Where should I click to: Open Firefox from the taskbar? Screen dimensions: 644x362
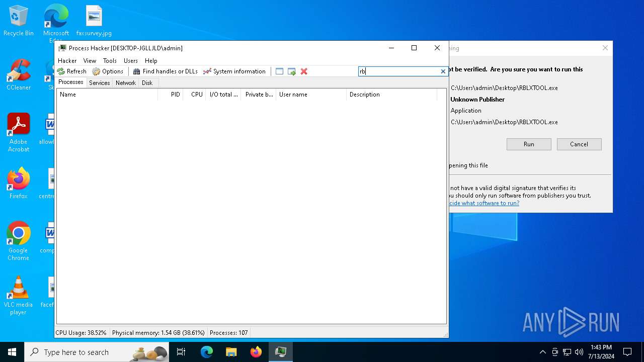pyautogui.click(x=256, y=352)
